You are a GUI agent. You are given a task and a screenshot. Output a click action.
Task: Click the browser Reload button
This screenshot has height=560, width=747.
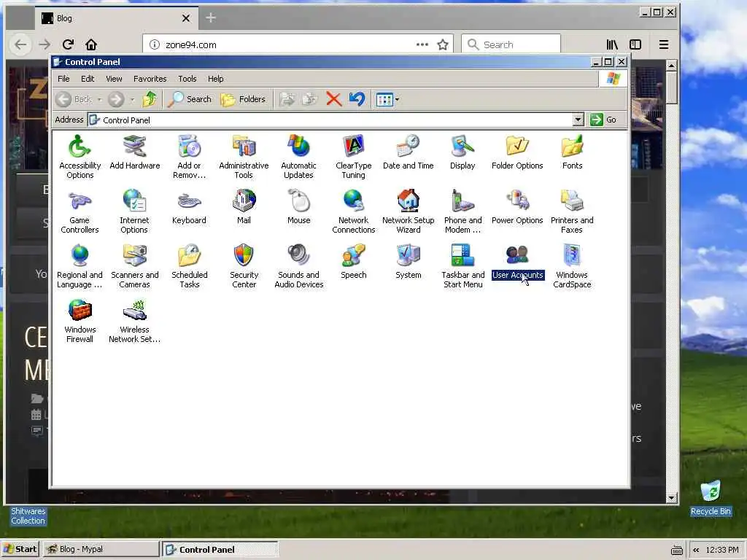[68, 44]
